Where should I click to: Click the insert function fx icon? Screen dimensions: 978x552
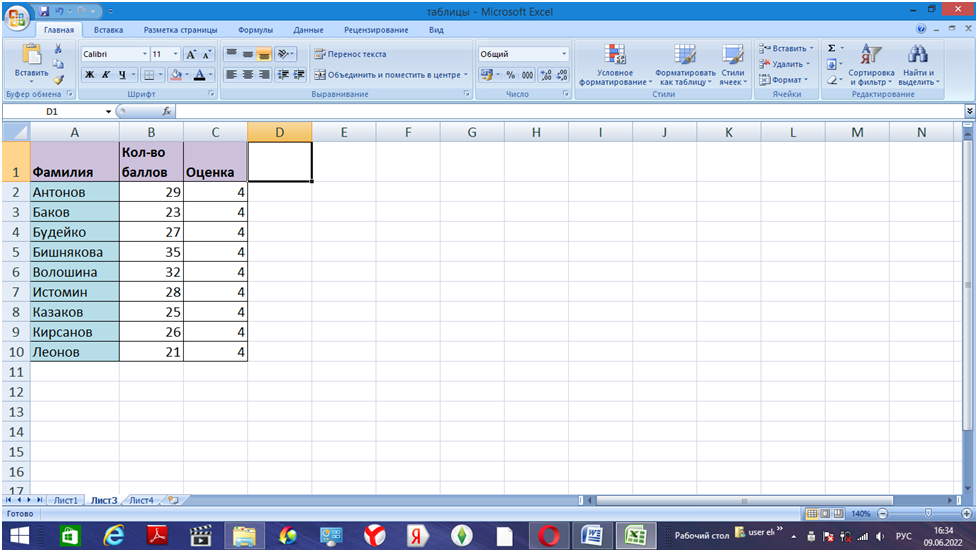pos(167,112)
